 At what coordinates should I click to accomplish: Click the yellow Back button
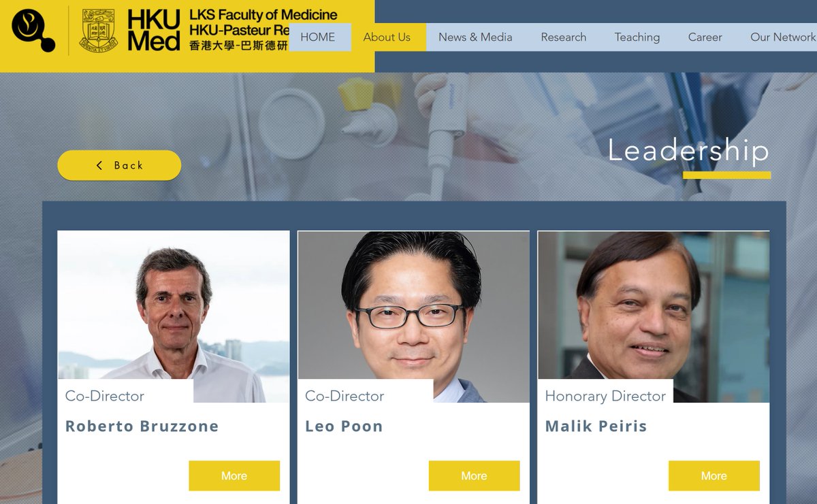point(119,165)
